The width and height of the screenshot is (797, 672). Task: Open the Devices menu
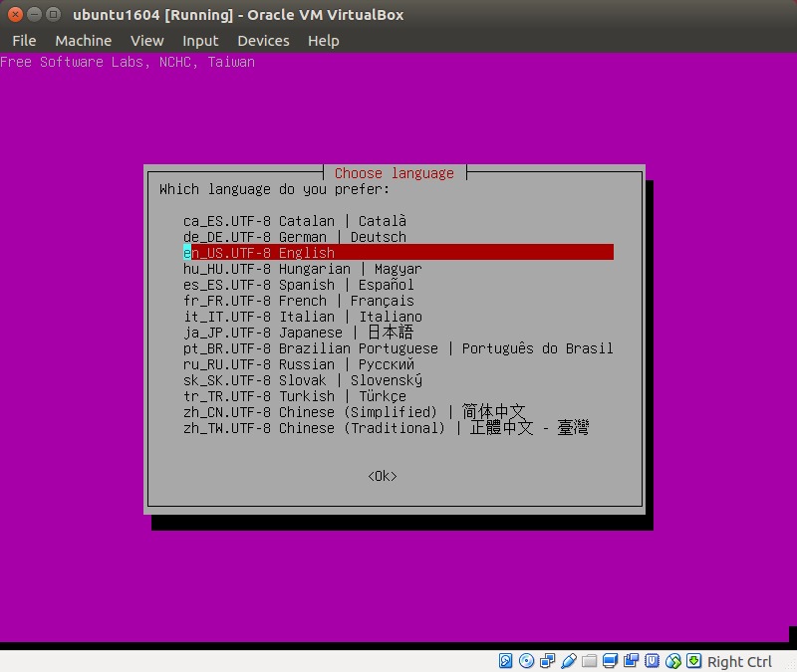point(263,41)
